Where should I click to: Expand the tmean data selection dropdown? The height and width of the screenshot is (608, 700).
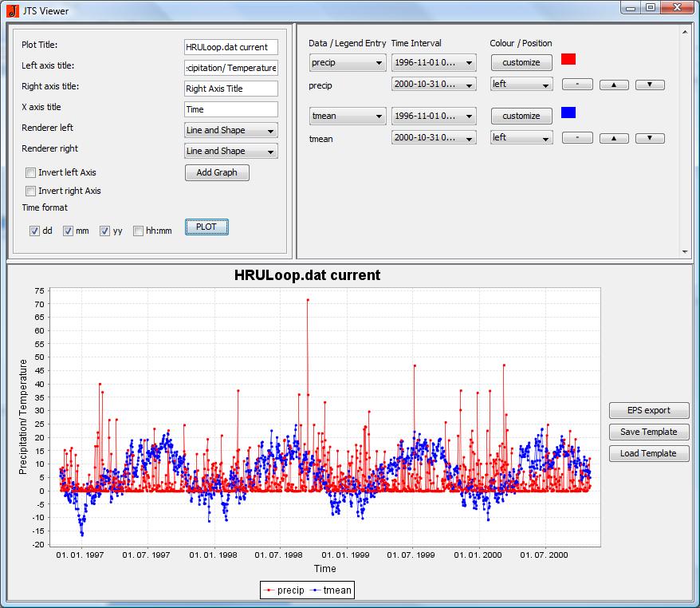pos(348,116)
